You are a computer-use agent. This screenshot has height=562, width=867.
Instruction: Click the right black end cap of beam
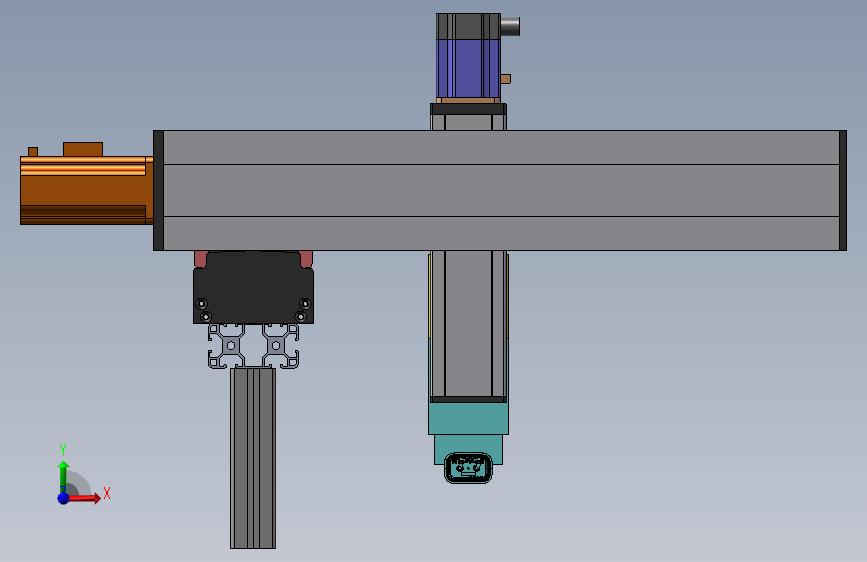(x=843, y=190)
